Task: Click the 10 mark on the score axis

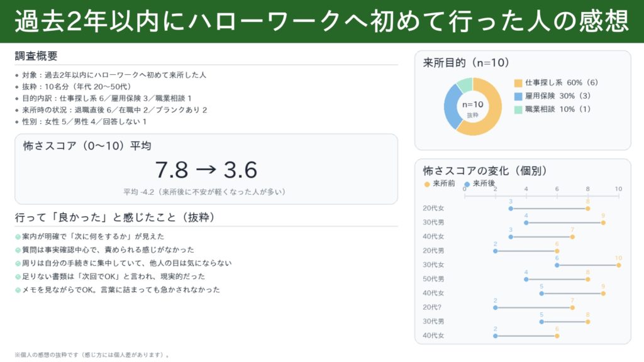Action: (619, 189)
